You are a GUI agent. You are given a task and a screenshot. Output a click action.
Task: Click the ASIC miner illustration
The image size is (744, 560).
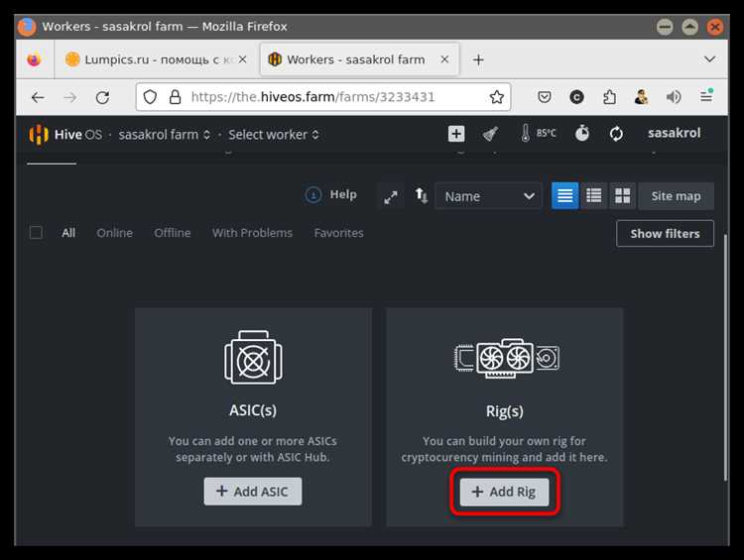(253, 357)
